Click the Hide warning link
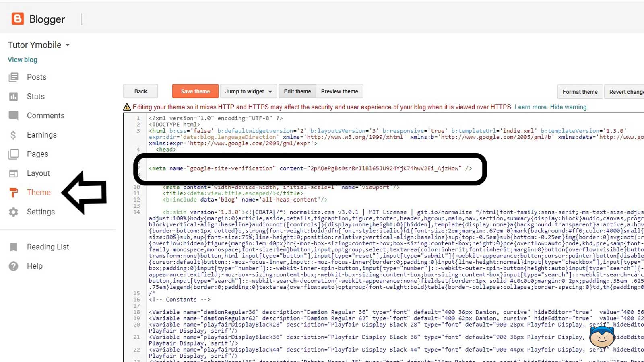644x362 pixels. tap(568, 107)
